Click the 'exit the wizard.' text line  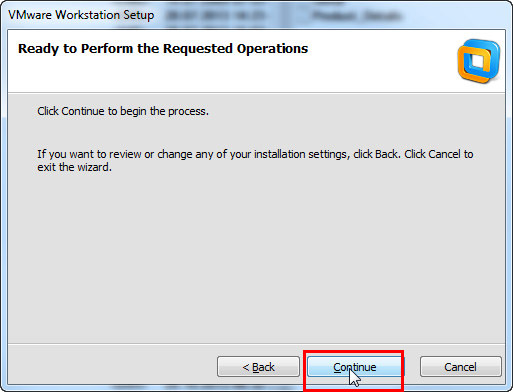tap(74, 167)
